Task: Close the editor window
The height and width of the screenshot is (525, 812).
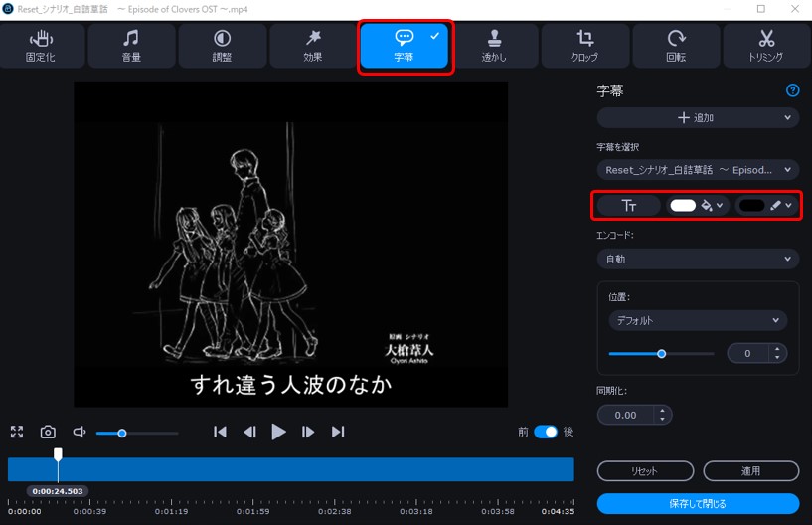Action: point(795,9)
